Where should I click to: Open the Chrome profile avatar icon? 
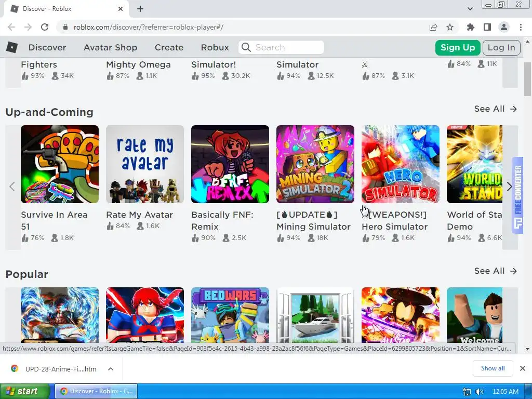coord(504,27)
